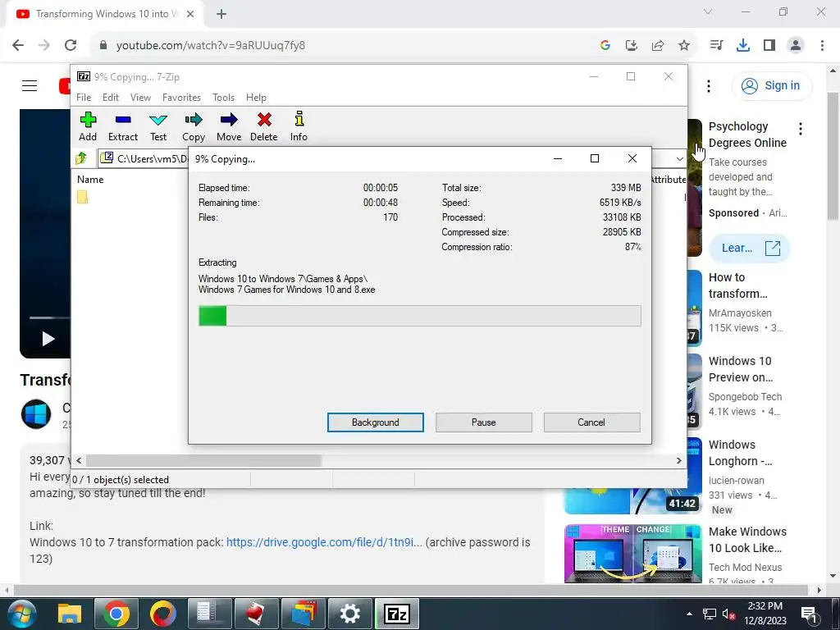Click the 7-Zip horizontal scrollbar right arrow
The width and height of the screenshot is (840, 630).
coord(678,460)
